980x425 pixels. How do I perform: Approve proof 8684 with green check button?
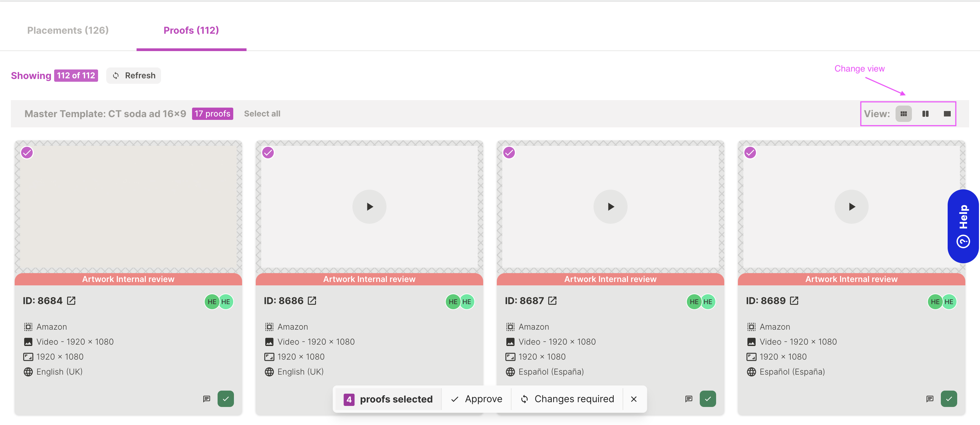tap(226, 399)
